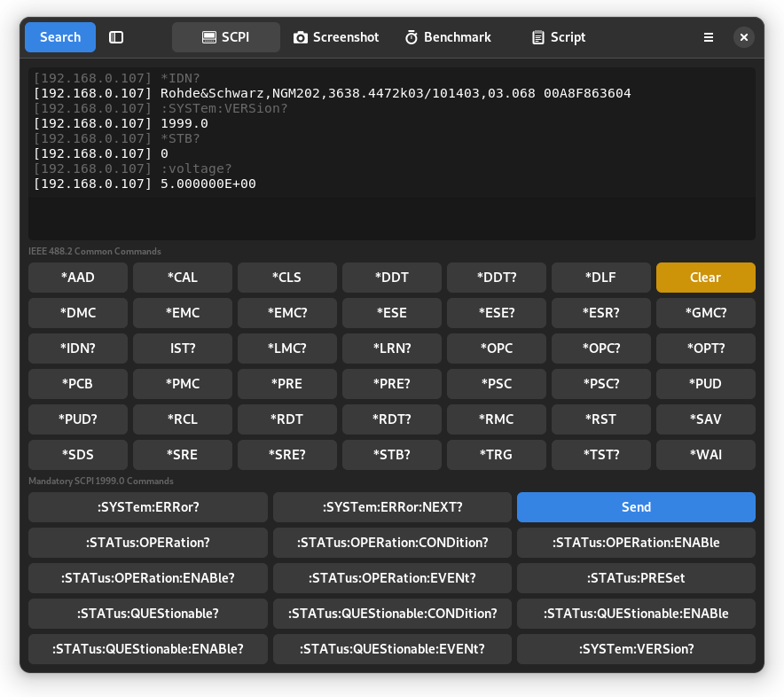Run self-test with *TST?
Screen dimensions: 784x697
tap(601, 455)
